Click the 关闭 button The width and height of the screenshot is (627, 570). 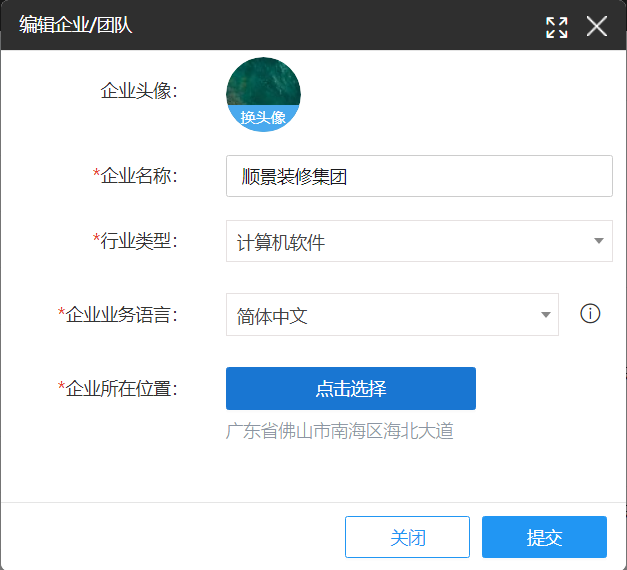(x=407, y=537)
